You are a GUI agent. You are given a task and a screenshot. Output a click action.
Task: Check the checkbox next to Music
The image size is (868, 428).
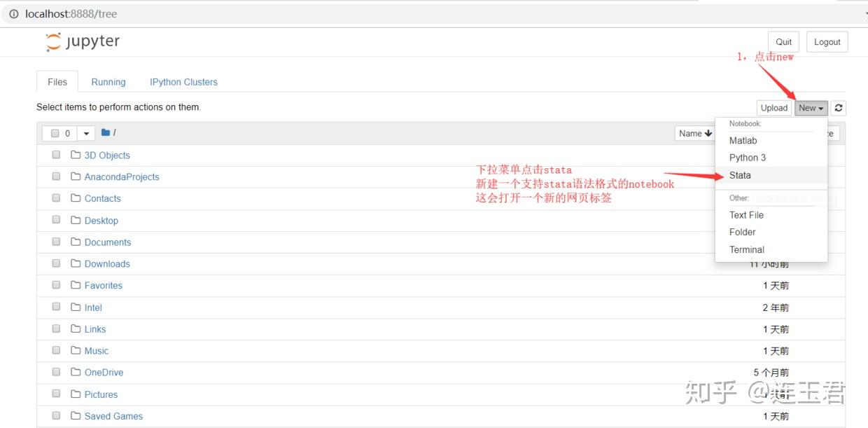(x=55, y=350)
